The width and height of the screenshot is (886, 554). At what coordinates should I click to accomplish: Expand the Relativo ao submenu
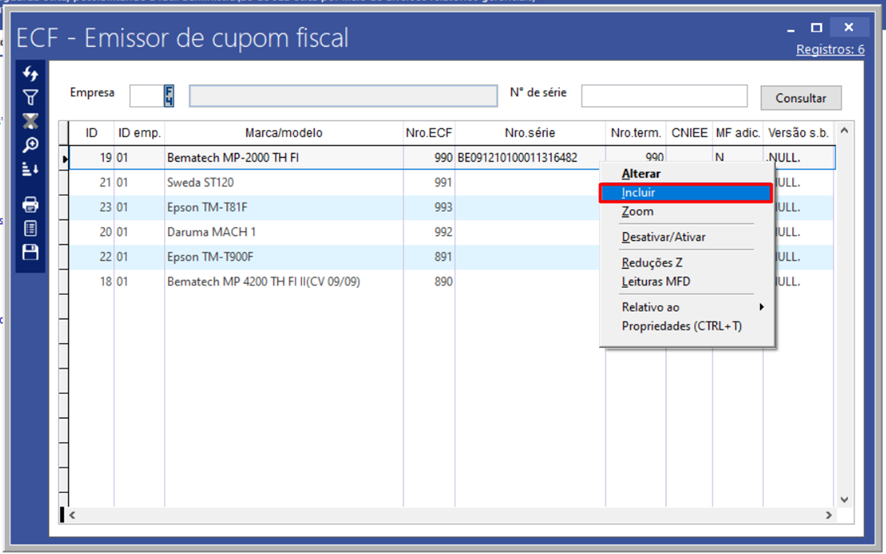pyautogui.click(x=688, y=307)
